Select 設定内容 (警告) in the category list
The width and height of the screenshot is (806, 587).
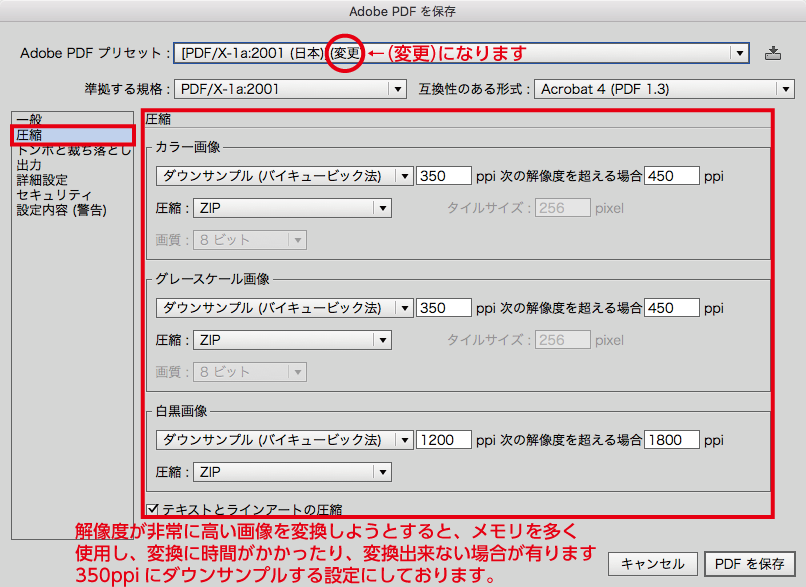61,210
